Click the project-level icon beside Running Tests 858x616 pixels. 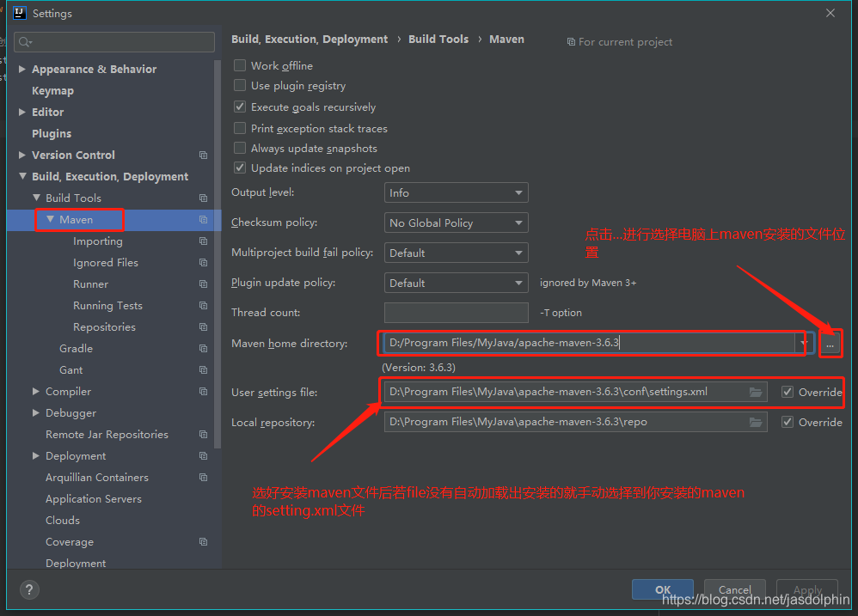tap(203, 306)
